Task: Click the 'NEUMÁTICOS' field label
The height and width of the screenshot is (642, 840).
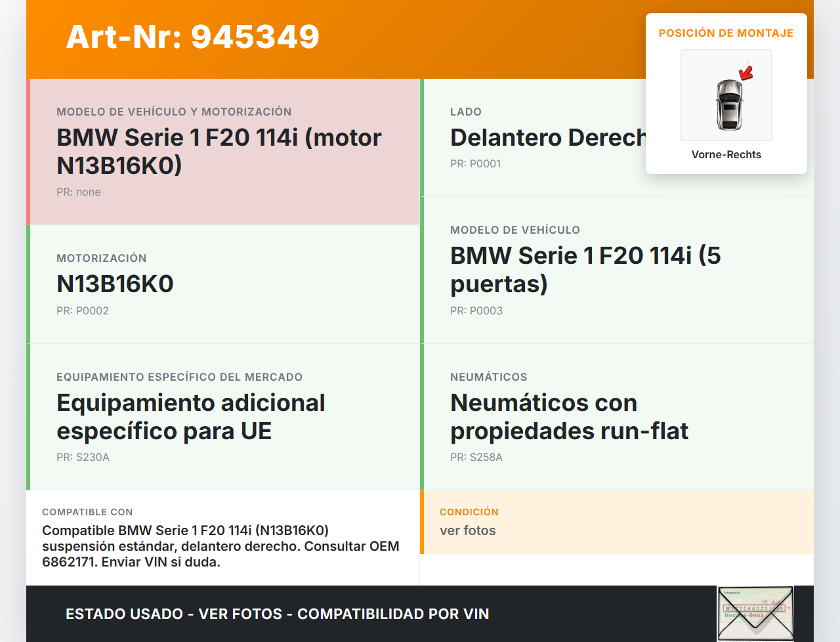Action: (x=489, y=377)
